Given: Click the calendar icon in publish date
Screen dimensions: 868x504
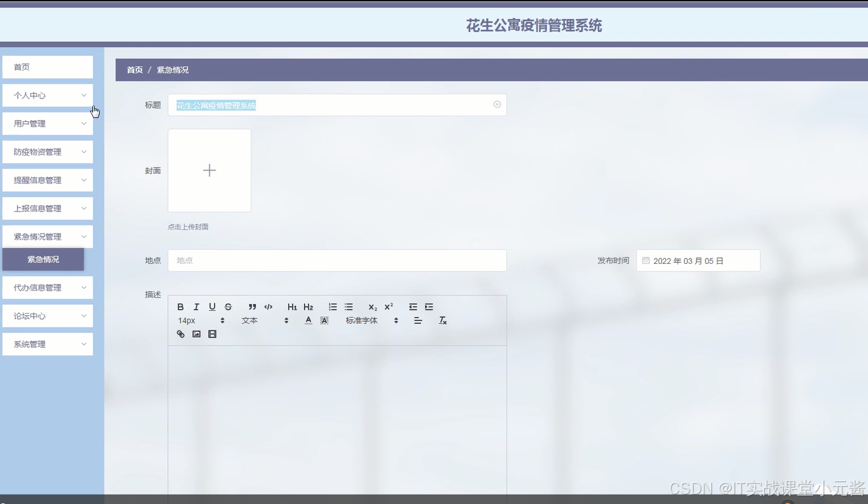Looking at the screenshot, I should point(646,260).
